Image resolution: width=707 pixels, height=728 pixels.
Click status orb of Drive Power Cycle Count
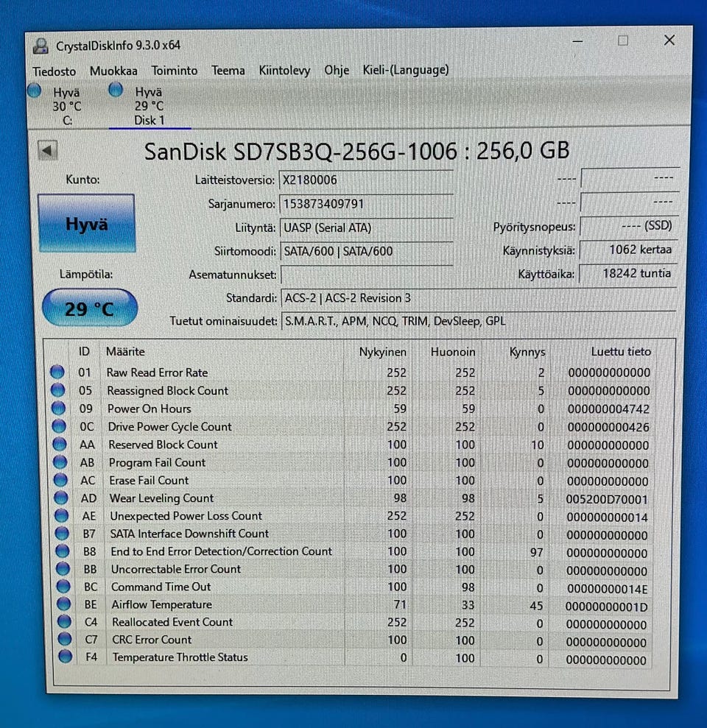tap(59, 425)
